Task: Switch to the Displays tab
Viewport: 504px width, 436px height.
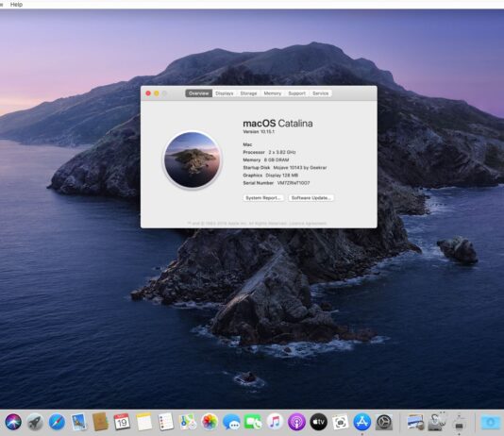Action: (x=225, y=93)
